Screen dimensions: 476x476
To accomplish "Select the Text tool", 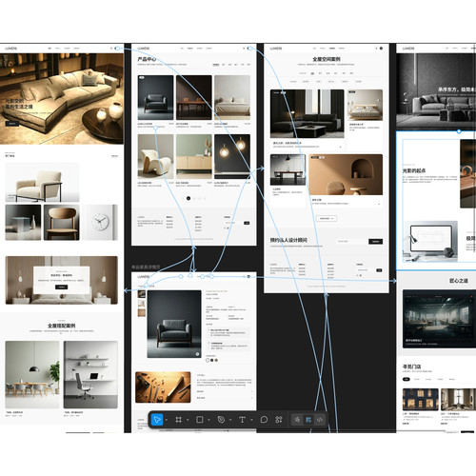I will (x=242, y=420).
